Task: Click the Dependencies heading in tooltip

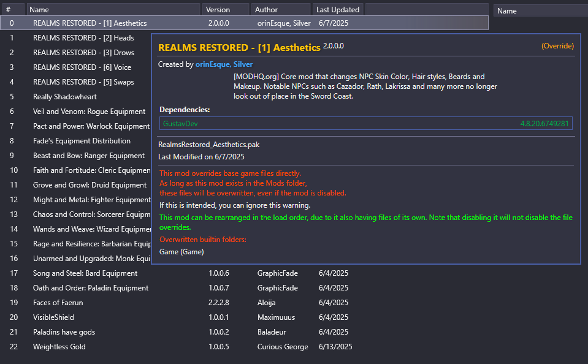Action: 185,110
